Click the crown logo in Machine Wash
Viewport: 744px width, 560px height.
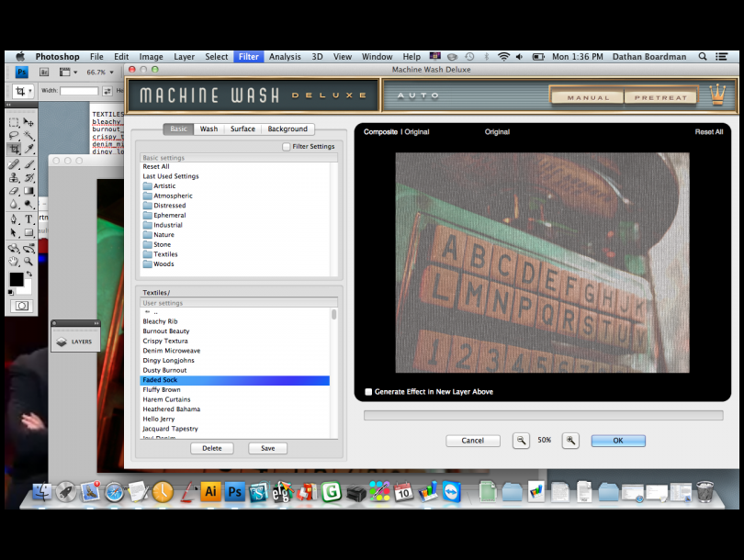tap(718, 95)
